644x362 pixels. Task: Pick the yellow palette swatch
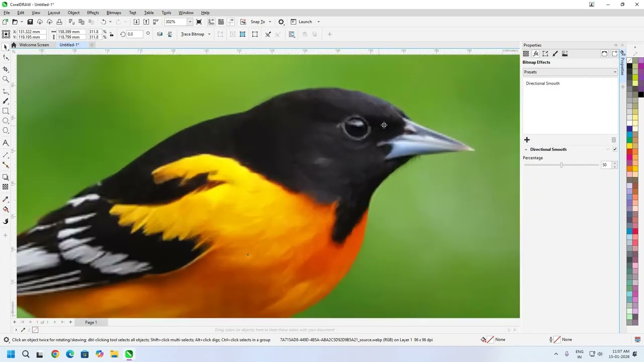point(629,146)
